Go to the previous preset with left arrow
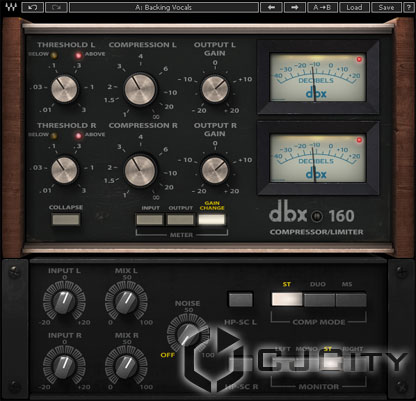This screenshot has width=416, height=401. pyautogui.click(x=271, y=7)
